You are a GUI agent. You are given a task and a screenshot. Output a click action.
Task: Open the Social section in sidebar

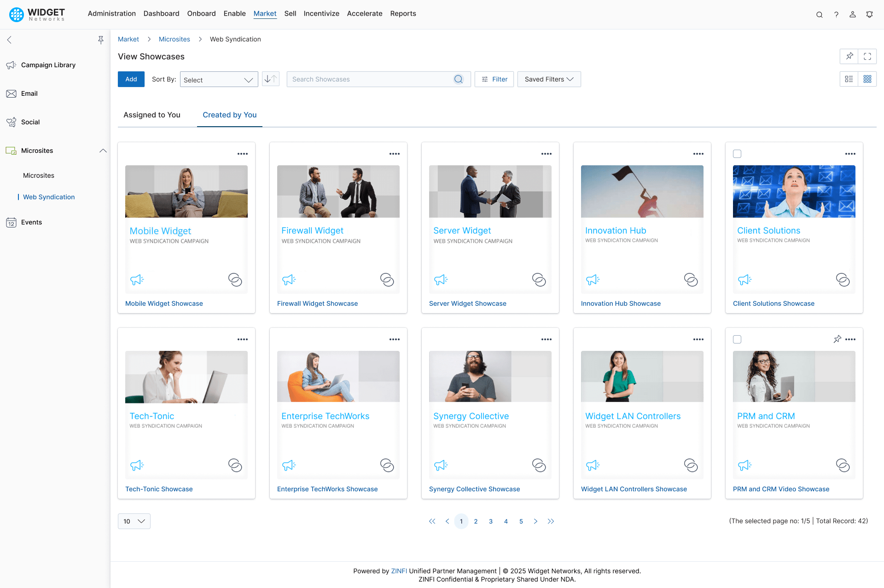pos(30,122)
